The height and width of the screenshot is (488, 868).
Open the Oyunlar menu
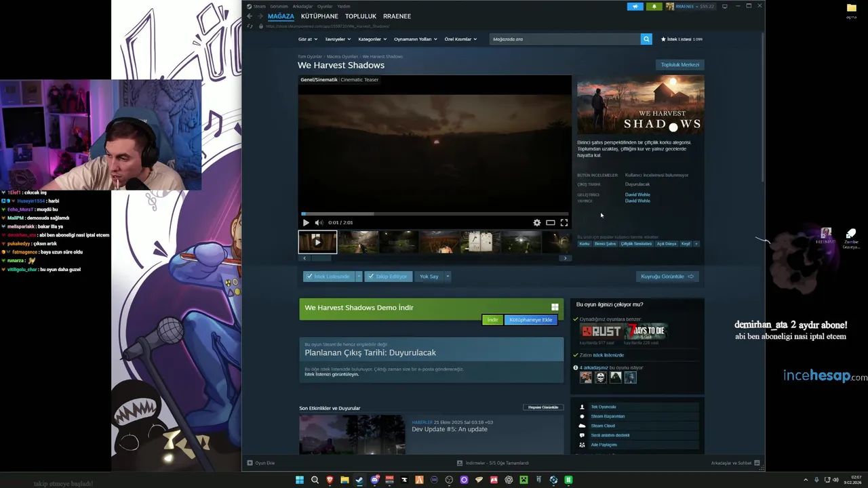pyautogui.click(x=325, y=6)
